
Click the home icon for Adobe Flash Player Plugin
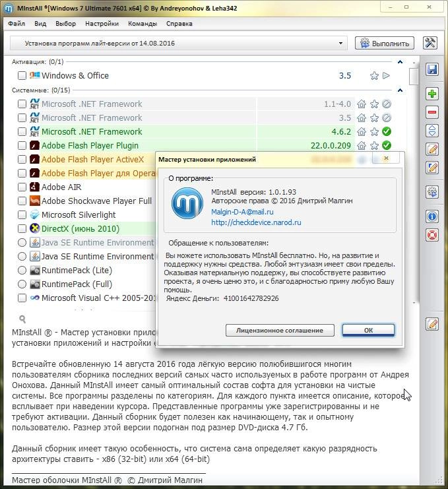point(362,145)
